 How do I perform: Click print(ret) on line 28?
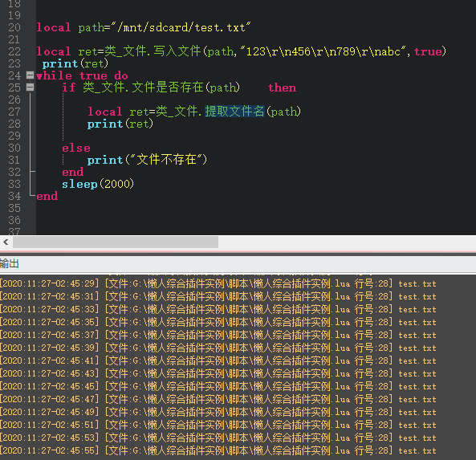[x=120, y=124]
